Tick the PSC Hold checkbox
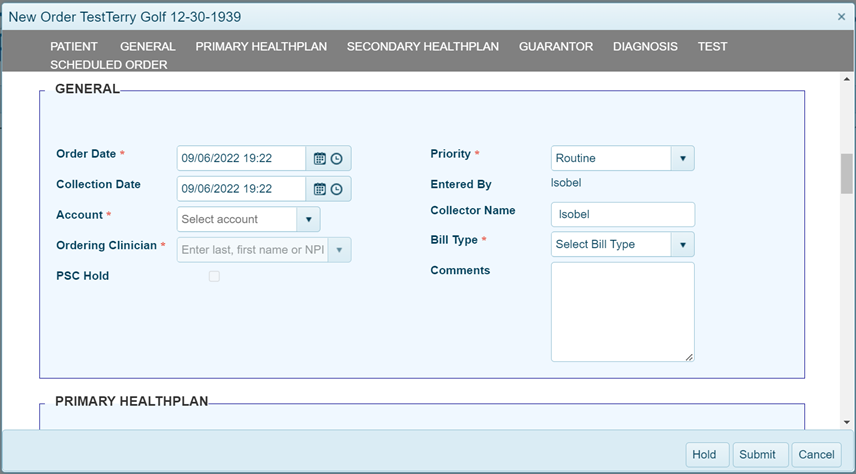The height and width of the screenshot is (474, 856). [x=214, y=276]
